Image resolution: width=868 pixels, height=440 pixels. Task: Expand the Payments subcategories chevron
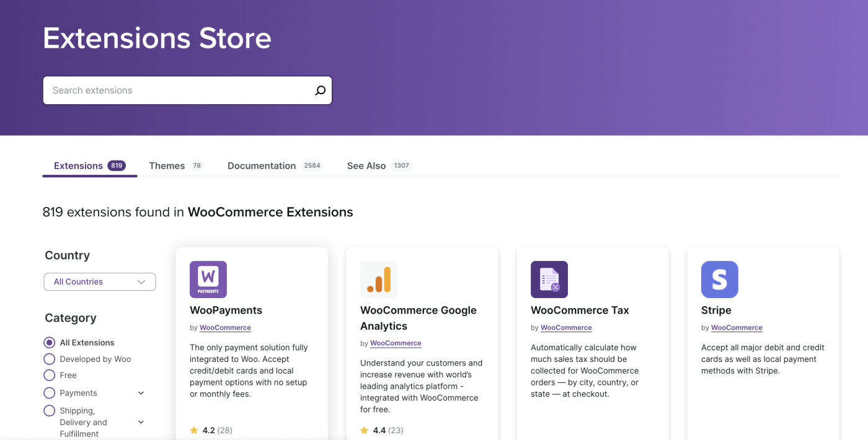pyautogui.click(x=141, y=393)
